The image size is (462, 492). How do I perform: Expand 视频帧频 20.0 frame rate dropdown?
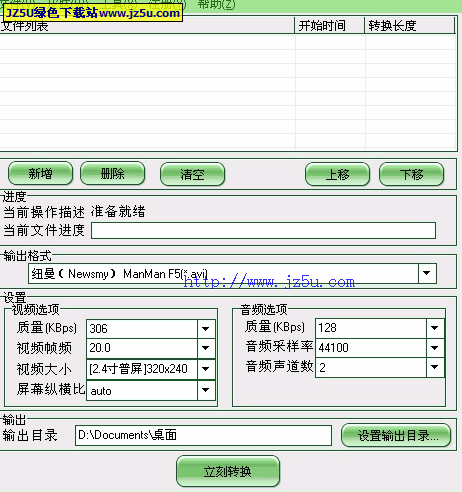tap(206, 348)
